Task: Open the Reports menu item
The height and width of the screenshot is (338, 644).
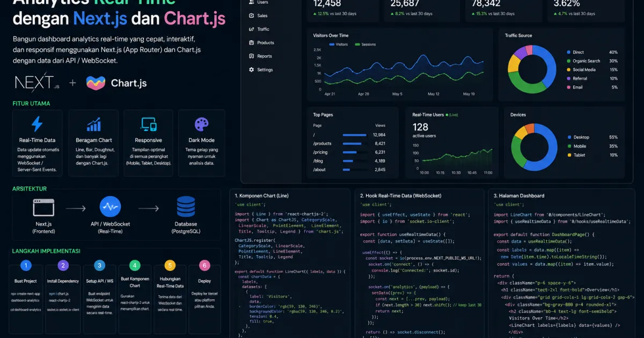Action: tap(265, 56)
